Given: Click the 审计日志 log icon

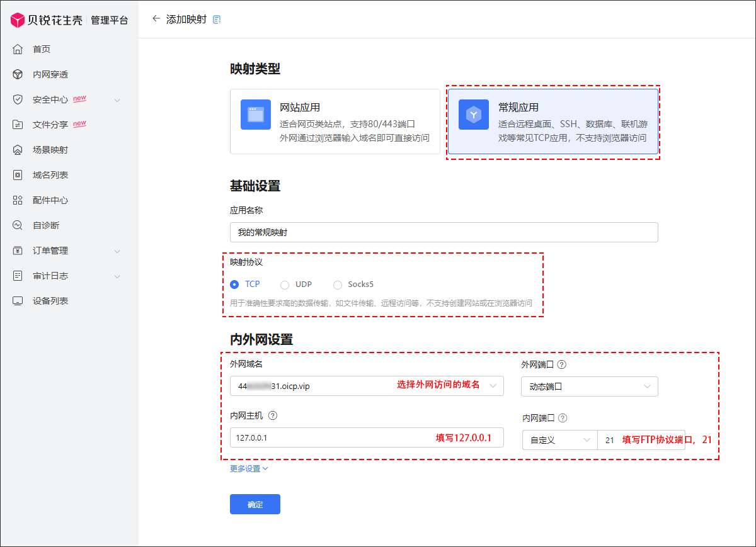Looking at the screenshot, I should [x=18, y=276].
